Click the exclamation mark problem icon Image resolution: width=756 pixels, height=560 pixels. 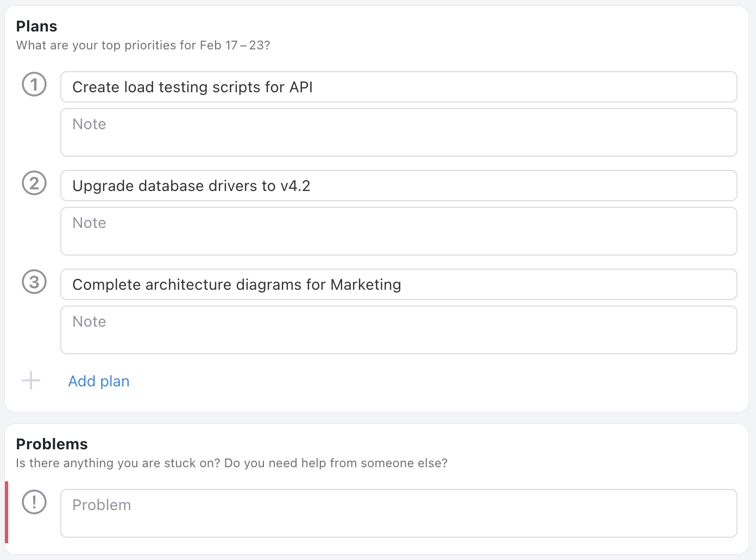click(x=34, y=502)
